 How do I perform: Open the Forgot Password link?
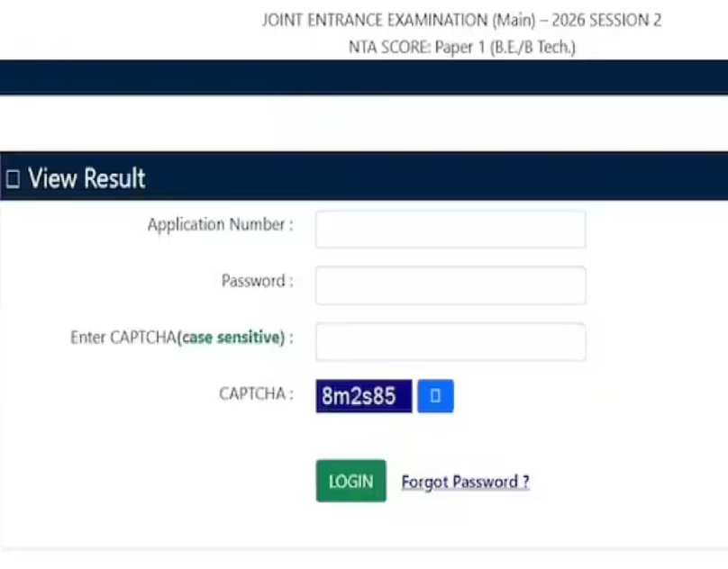[x=465, y=481]
